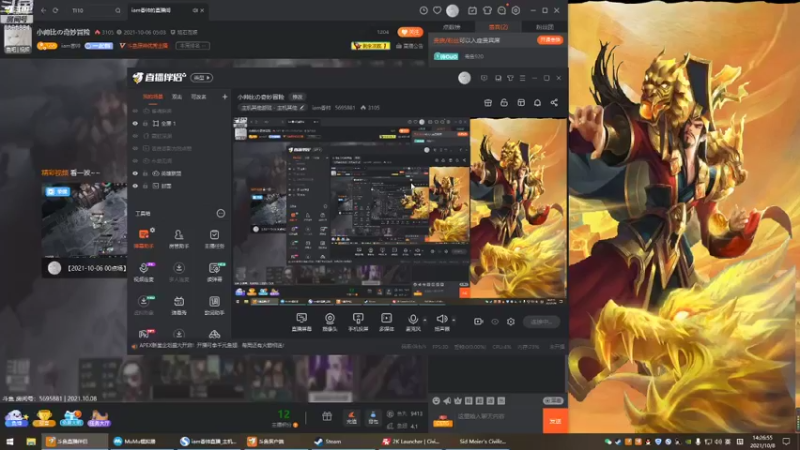Image resolution: width=800 pixels, height=450 pixels.
Task: Click the search box in 斗鱼 client titlebar
Action: pyautogui.click(x=95, y=10)
